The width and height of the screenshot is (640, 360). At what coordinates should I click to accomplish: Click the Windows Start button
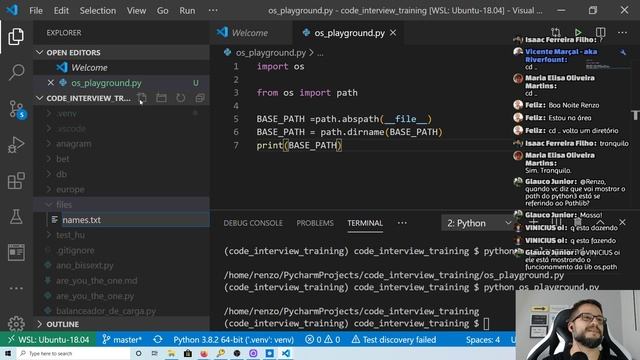[x=8, y=353]
